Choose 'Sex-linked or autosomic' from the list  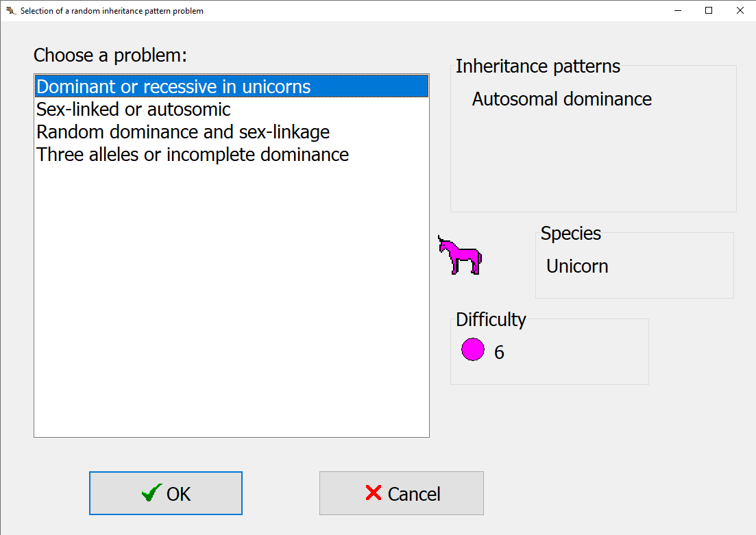[x=134, y=110]
